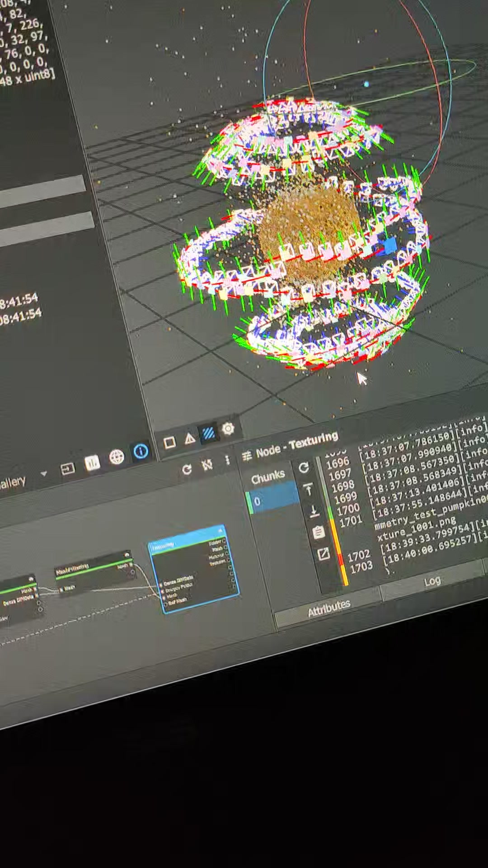Select chunk 0 in the Chunks list
The height and width of the screenshot is (868, 488).
click(x=272, y=499)
